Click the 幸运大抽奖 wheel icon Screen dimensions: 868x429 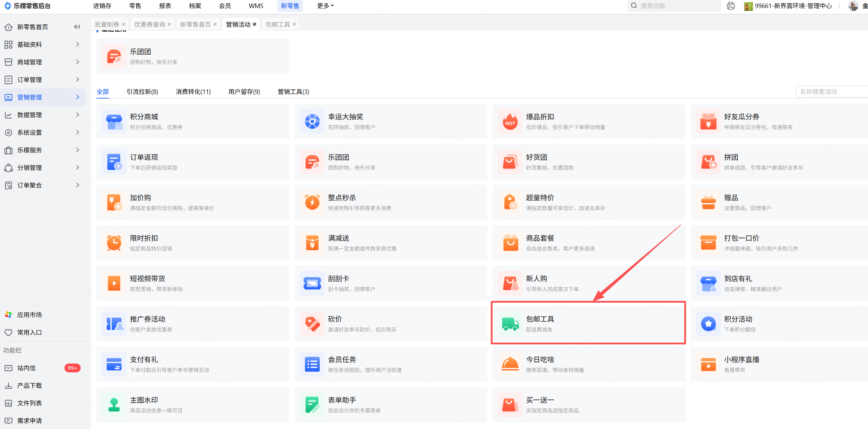(x=312, y=121)
